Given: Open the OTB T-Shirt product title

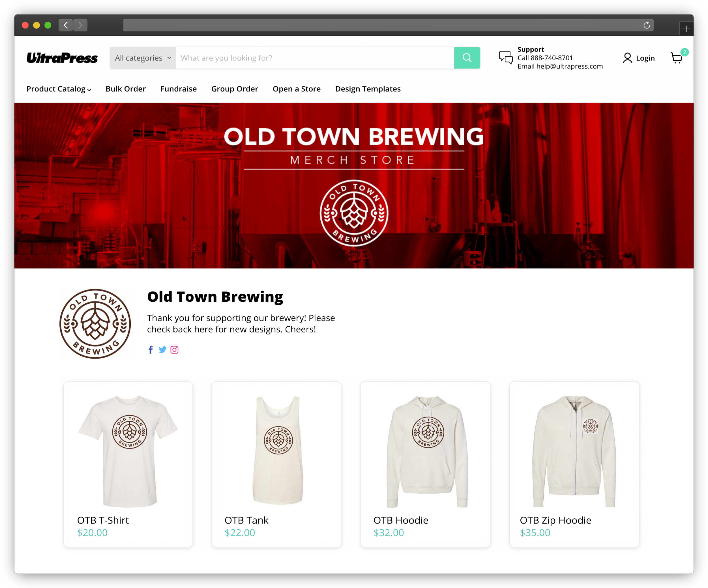Looking at the screenshot, I should point(103,520).
